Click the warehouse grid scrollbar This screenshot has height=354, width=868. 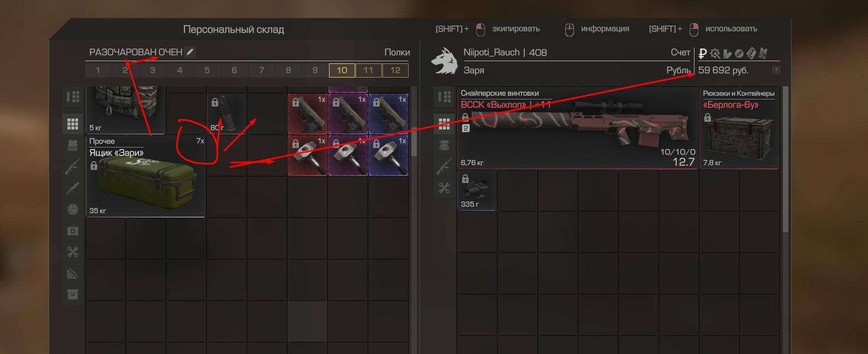pyautogui.click(x=414, y=142)
